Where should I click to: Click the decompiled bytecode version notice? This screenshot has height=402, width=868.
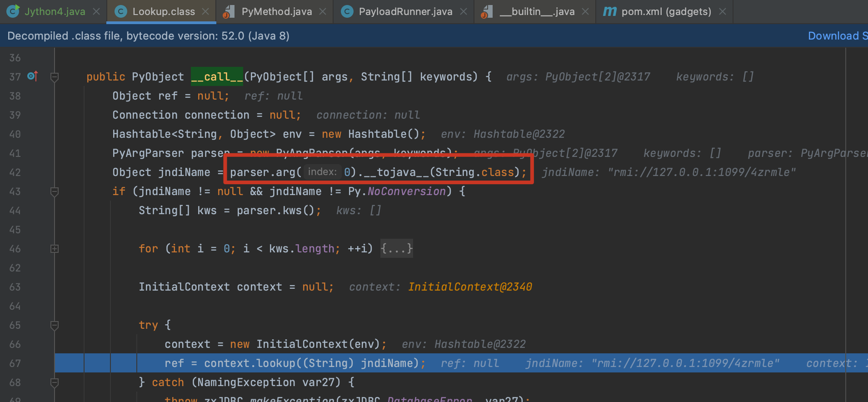pyautogui.click(x=149, y=36)
